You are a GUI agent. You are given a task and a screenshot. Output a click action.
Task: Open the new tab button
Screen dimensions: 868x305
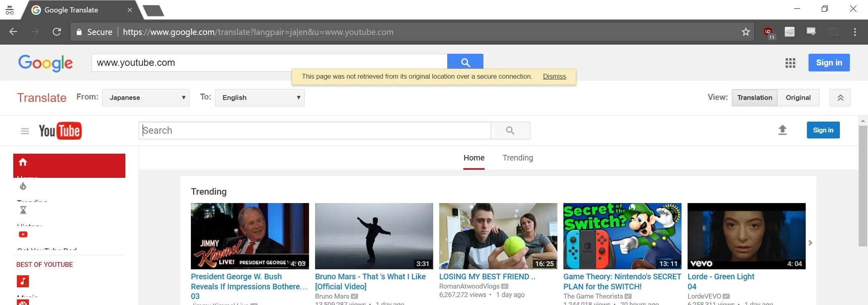pos(154,10)
